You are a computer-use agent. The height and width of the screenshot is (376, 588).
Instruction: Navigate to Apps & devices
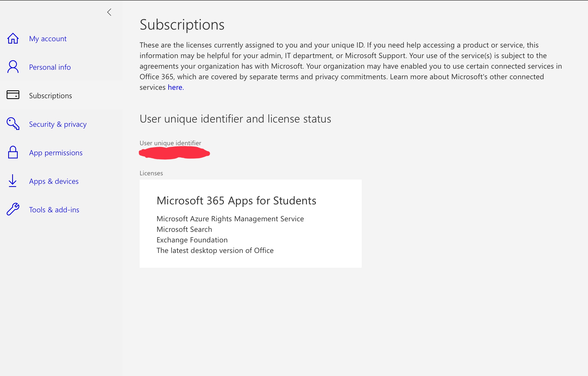[x=54, y=181]
